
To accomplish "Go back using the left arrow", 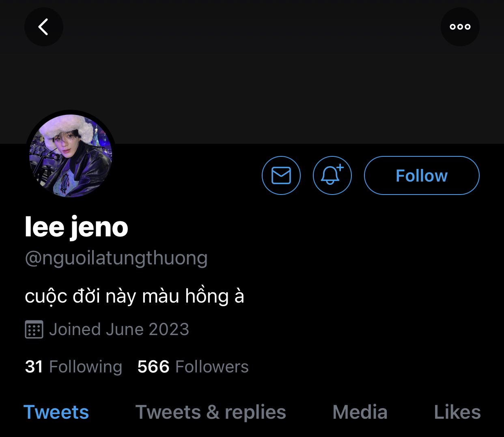I will point(43,27).
